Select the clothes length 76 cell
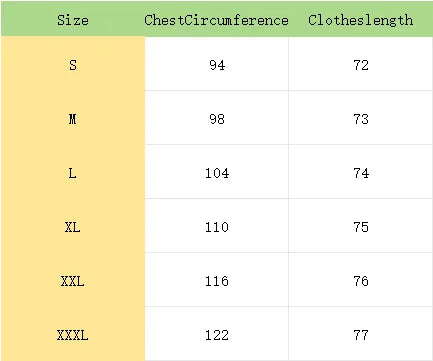 click(x=361, y=280)
